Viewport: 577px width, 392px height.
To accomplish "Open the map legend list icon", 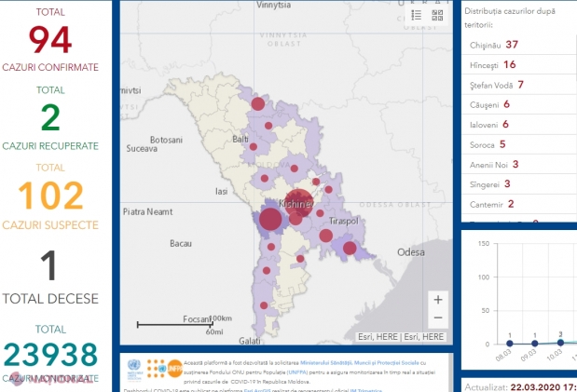I will [416, 15].
